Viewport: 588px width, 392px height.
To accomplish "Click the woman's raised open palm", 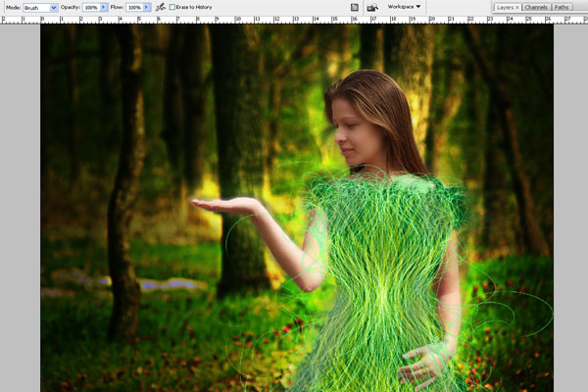I will click(223, 205).
